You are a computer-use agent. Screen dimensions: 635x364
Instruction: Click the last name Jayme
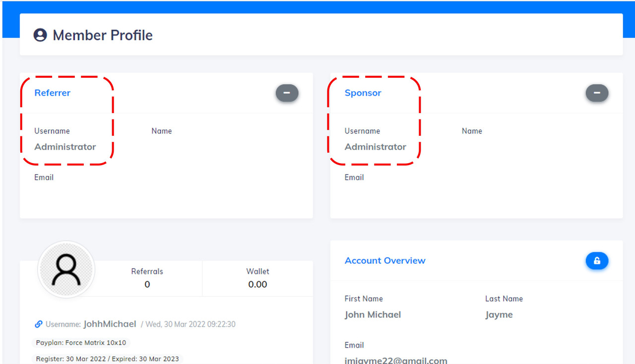pyautogui.click(x=499, y=315)
